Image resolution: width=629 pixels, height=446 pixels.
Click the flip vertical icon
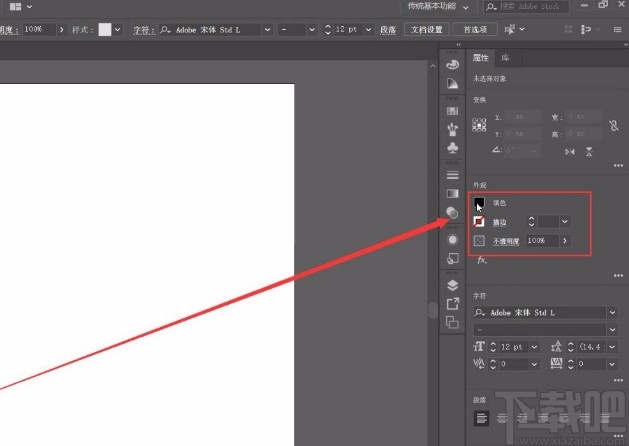[x=589, y=152]
